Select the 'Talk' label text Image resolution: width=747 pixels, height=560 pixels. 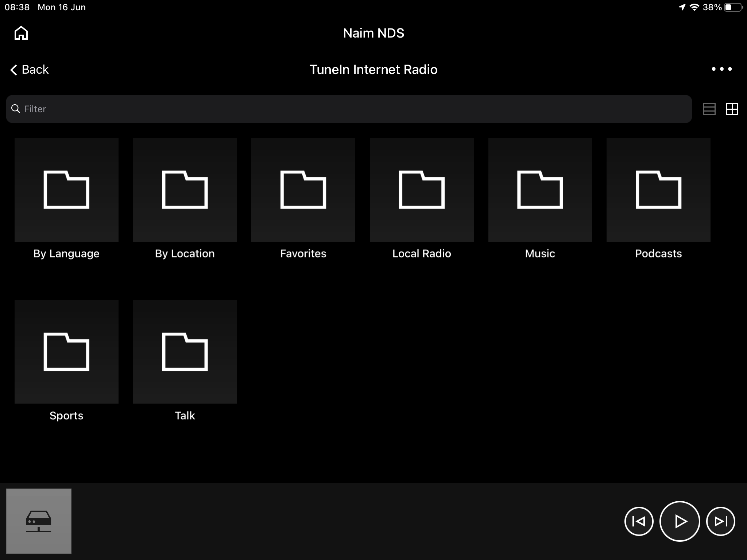[x=185, y=416]
